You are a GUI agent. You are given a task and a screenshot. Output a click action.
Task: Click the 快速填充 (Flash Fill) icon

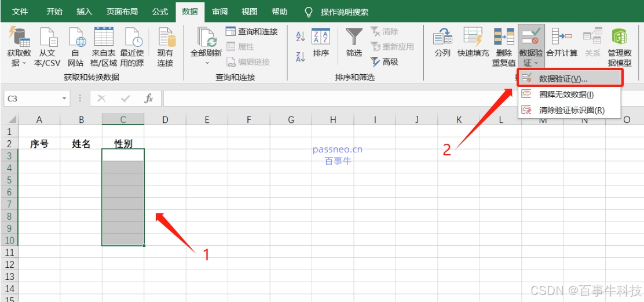tap(473, 37)
